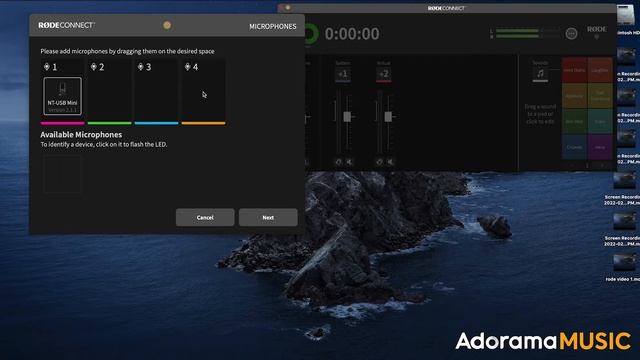Image resolution: width=640 pixels, height=360 pixels.
Task: Click the microphone icon of slot 1
Action: coord(47,67)
